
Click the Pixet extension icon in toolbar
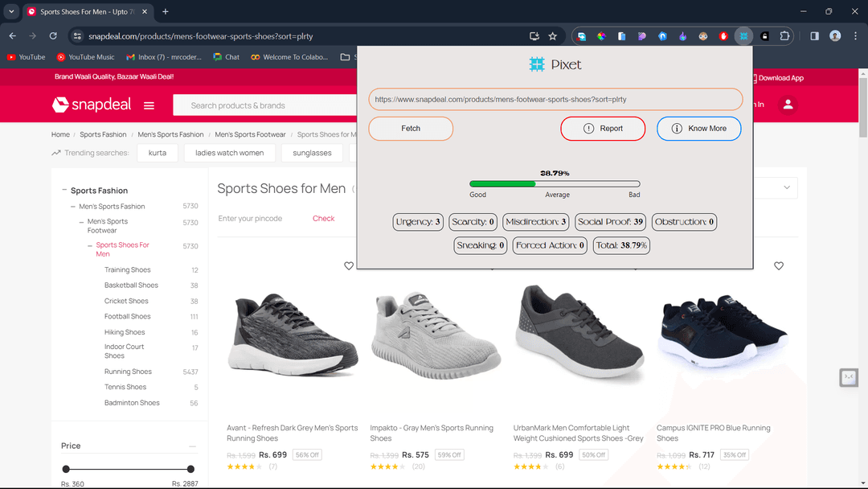coord(743,36)
